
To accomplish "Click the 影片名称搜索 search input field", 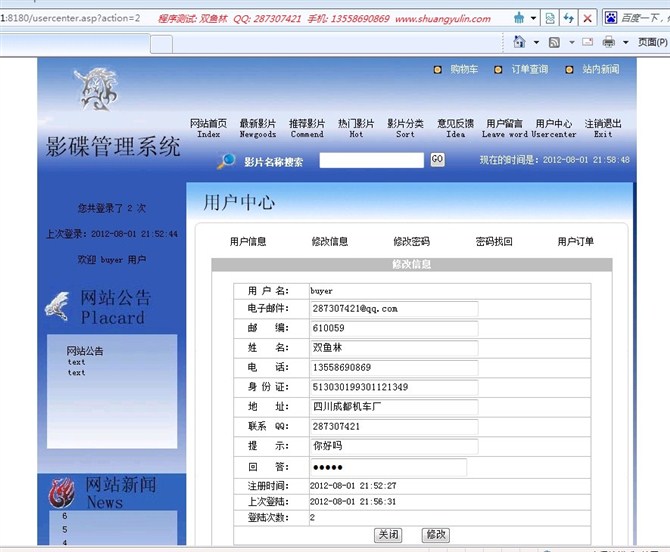I will coord(371,160).
